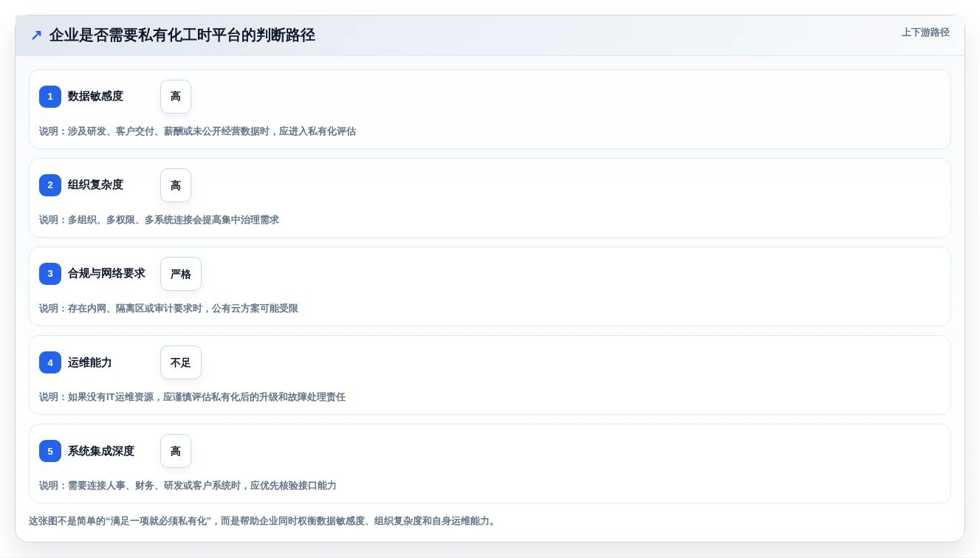Click the 高 tag next to 系统集成深度
Screen dimensions: 980x558
click(176, 451)
